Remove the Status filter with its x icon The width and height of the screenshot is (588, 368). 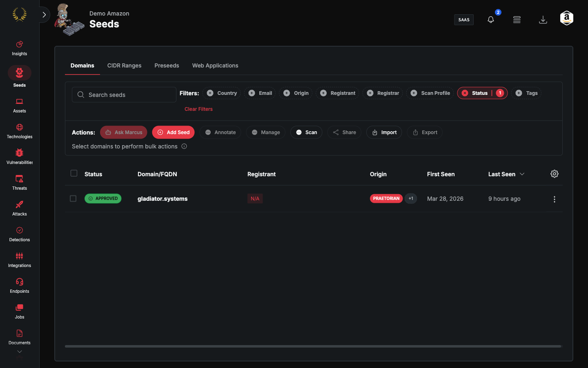coord(465,93)
